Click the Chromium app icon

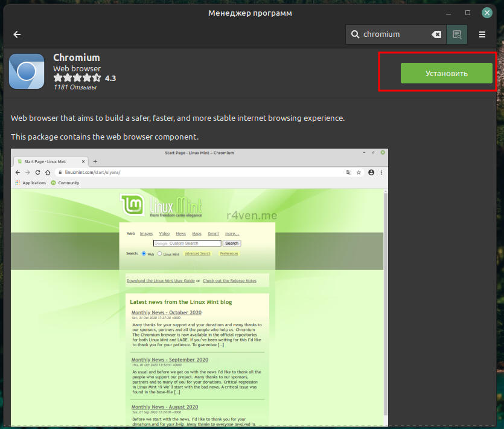click(x=27, y=72)
